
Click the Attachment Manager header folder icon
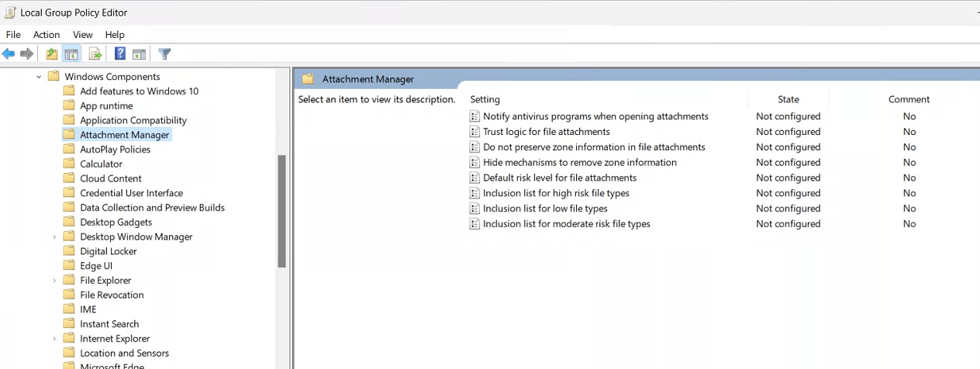[308, 79]
